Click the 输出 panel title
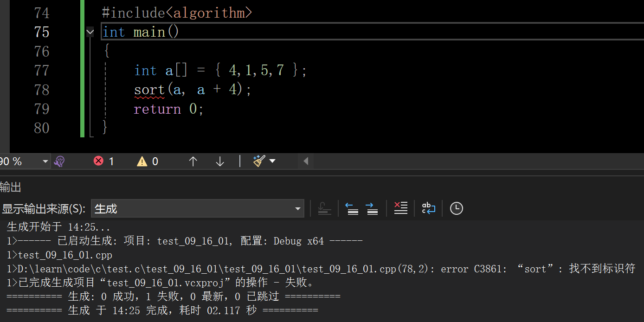 [11, 187]
